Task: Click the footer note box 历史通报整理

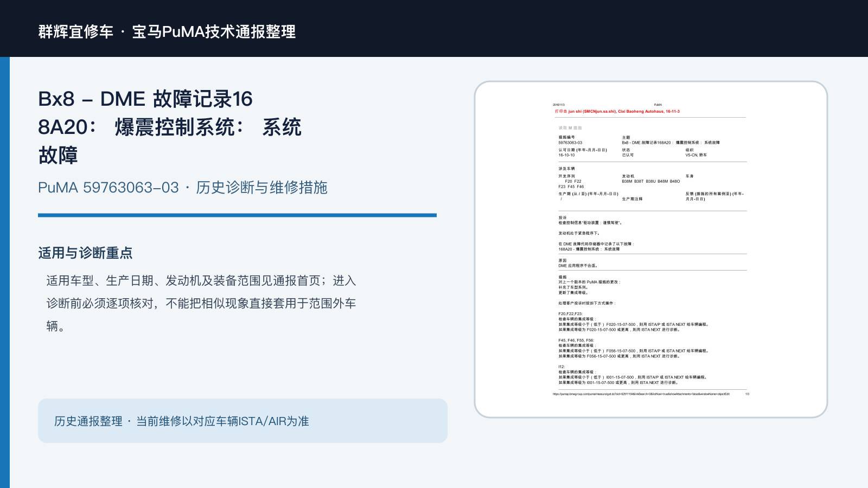Action: click(x=242, y=421)
